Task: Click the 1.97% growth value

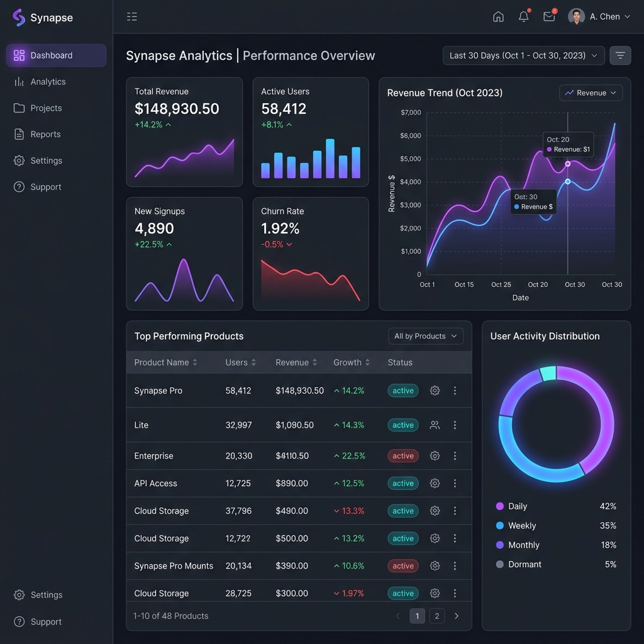Action: click(x=353, y=594)
